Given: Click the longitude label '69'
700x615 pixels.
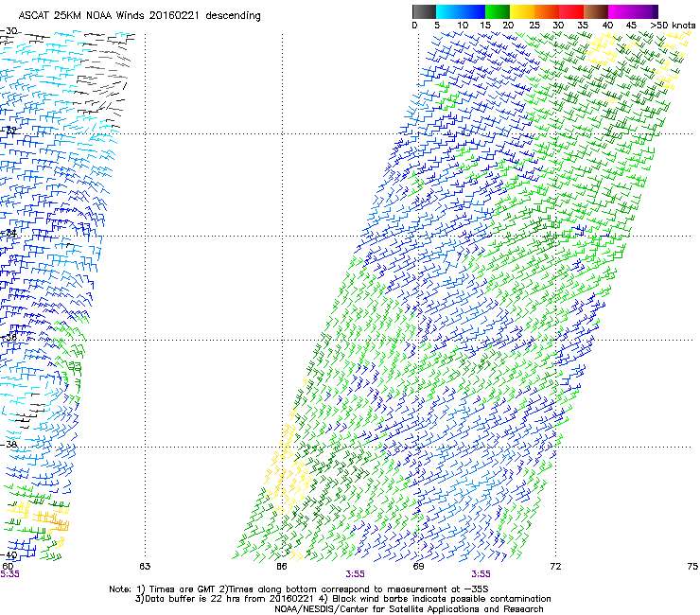Looking at the screenshot, I should coord(418,567).
